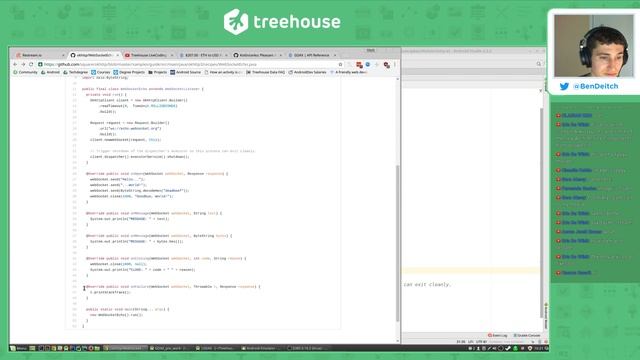Viewport: 640px width, 360px height.
Task: Click the Event Log button in Android Studio
Action: pos(498,335)
